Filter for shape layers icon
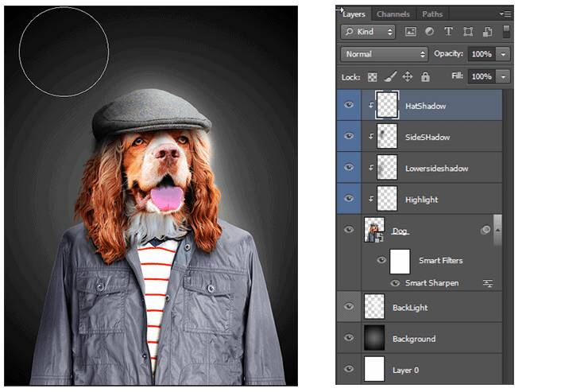This screenshot has width=588, height=392. tap(468, 32)
